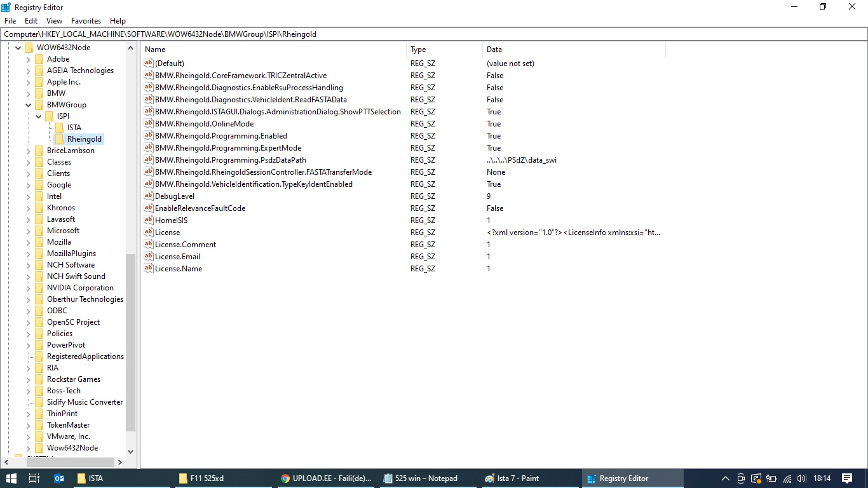Select the Sidify Music Converter key
This screenshot has height=488, width=868.
tap(85, 402)
